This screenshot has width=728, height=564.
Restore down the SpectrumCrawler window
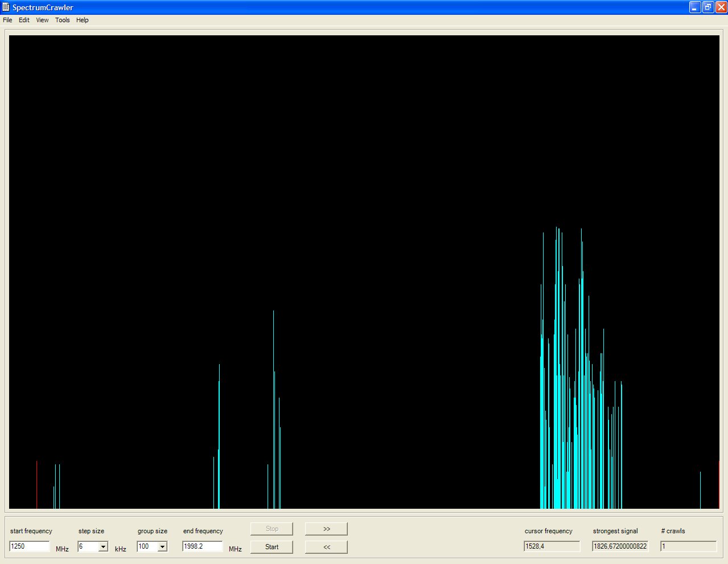708,7
